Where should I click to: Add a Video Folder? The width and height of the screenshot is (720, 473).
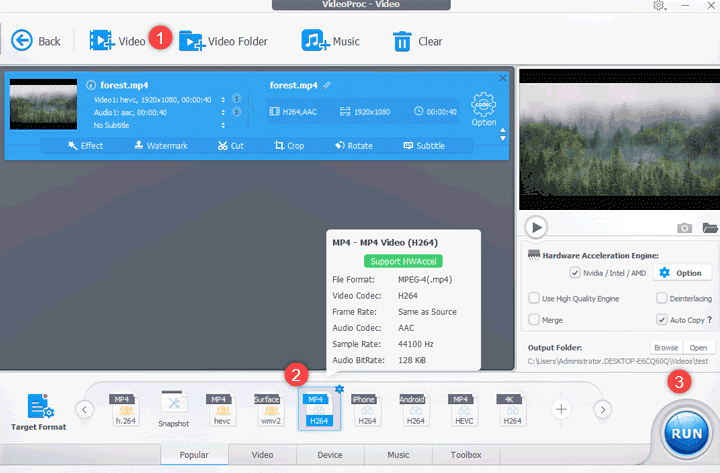click(223, 41)
